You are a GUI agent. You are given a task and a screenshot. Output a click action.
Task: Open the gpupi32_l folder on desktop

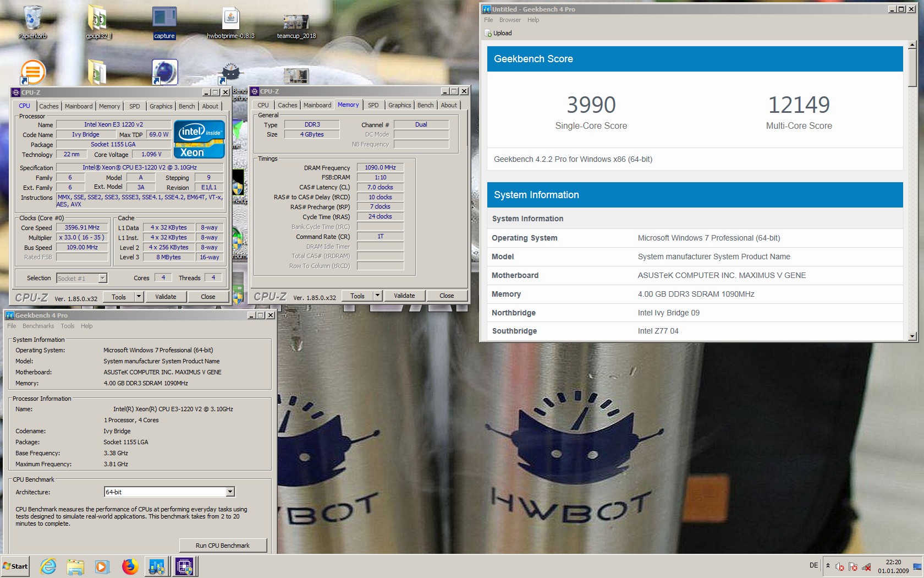click(x=98, y=22)
